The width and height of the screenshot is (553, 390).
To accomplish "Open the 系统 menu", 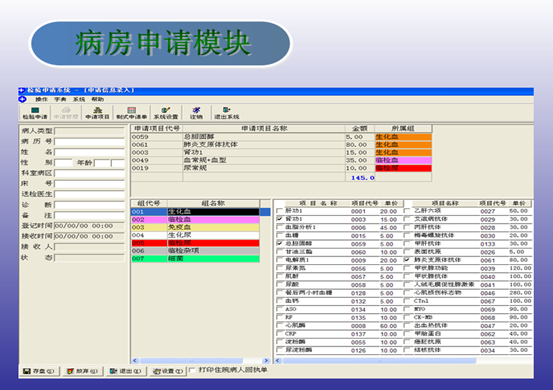I will (x=79, y=99).
